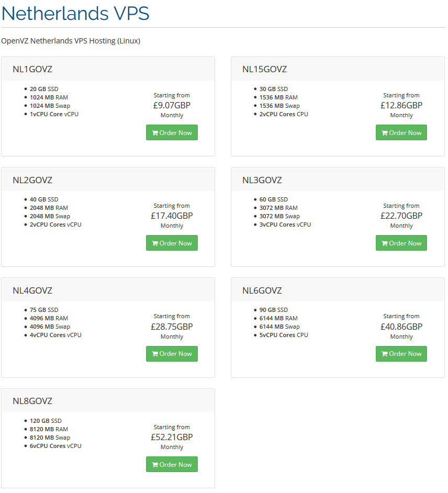Viewport: 448px width, 493px height.
Task: Select the OpenVZ Netherlands VPS Hosting (Linux) subtitle
Action: point(71,41)
